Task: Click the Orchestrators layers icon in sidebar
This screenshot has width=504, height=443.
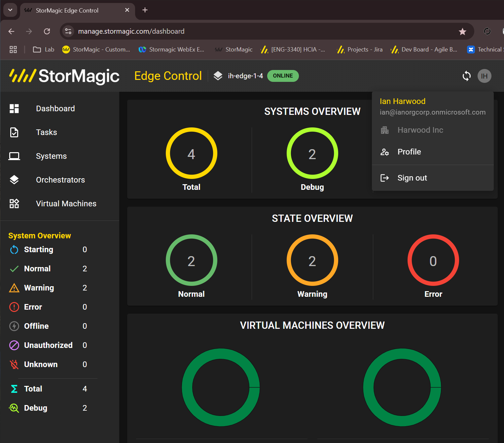Action: pos(14,180)
